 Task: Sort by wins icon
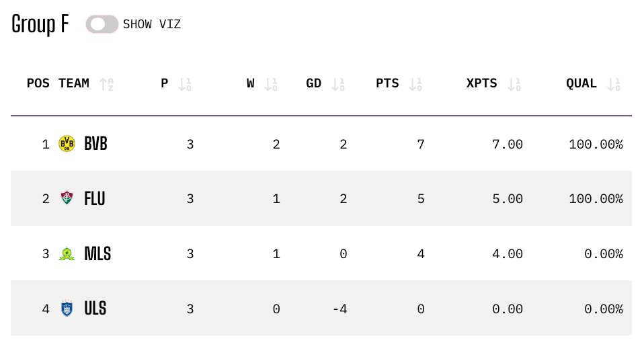270,84
